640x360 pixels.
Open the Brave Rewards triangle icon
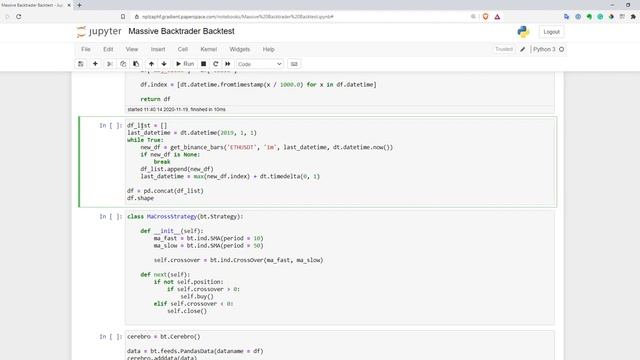[497, 17]
